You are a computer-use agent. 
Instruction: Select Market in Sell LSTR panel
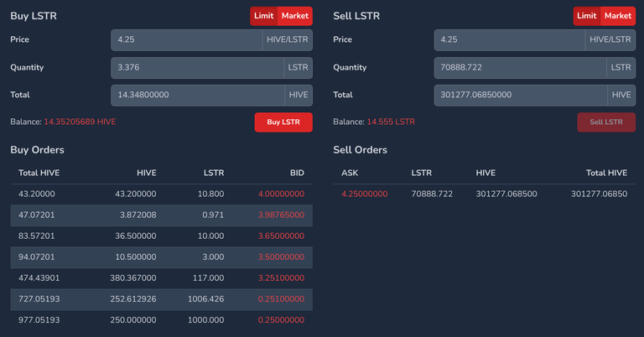click(x=618, y=16)
